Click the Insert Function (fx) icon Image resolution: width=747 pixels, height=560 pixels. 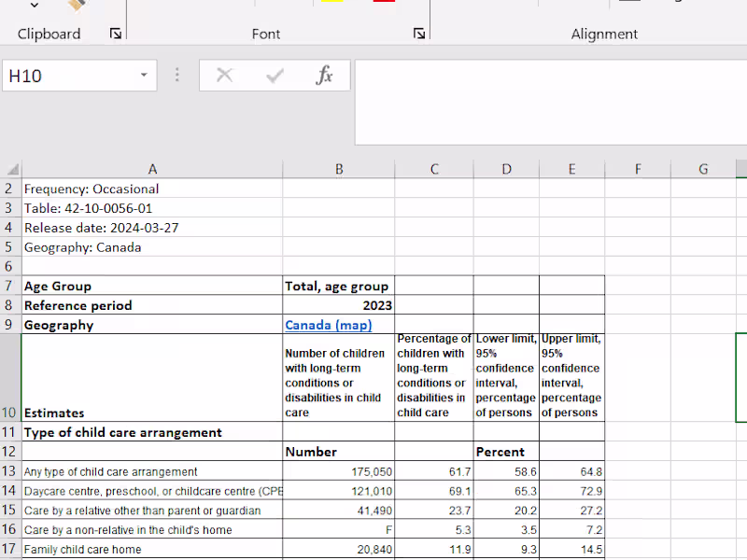(324, 76)
